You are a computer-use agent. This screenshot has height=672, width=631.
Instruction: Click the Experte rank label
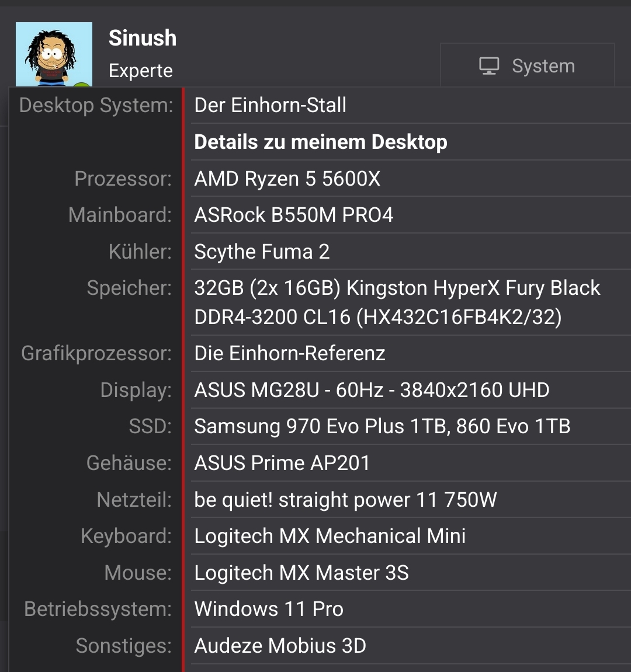pyautogui.click(x=141, y=70)
